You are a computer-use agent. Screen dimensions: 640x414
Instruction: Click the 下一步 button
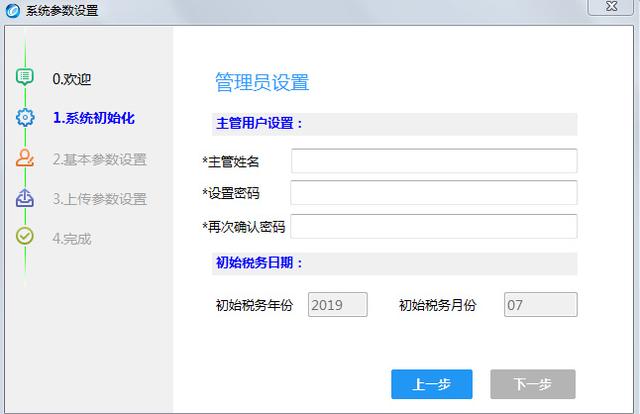(x=533, y=384)
